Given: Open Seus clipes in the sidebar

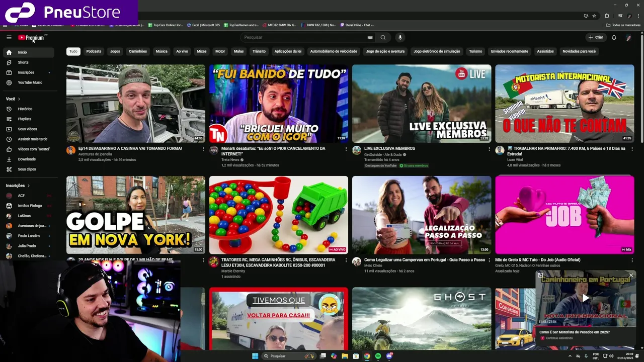Looking at the screenshot, I should coord(30,169).
